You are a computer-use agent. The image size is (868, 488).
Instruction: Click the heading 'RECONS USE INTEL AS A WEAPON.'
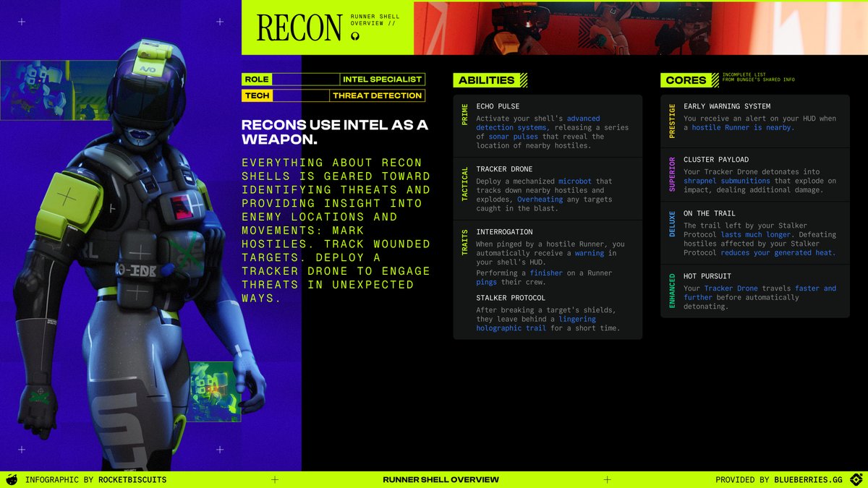pos(334,132)
